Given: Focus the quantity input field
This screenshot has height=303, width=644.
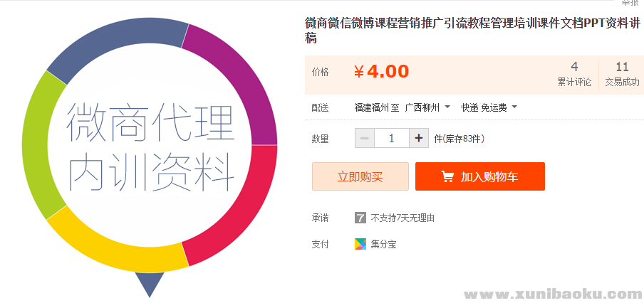Looking at the screenshot, I should pyautogui.click(x=391, y=138).
